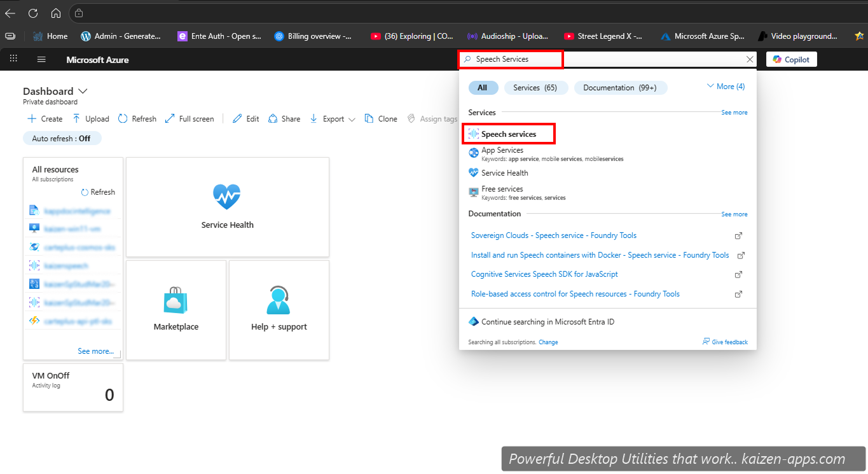Open Copilot in the Azure portal
This screenshot has height=474, width=868.
(x=790, y=59)
